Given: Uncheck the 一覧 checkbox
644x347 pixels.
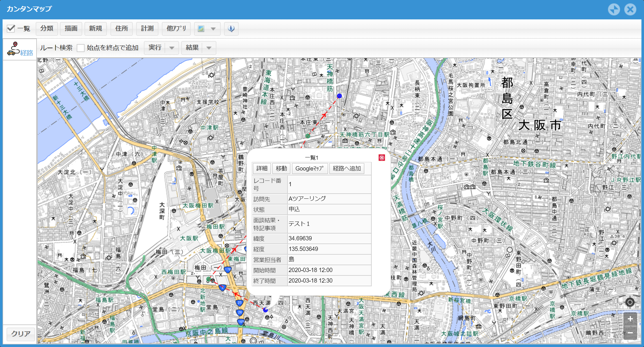Looking at the screenshot, I should point(11,29).
